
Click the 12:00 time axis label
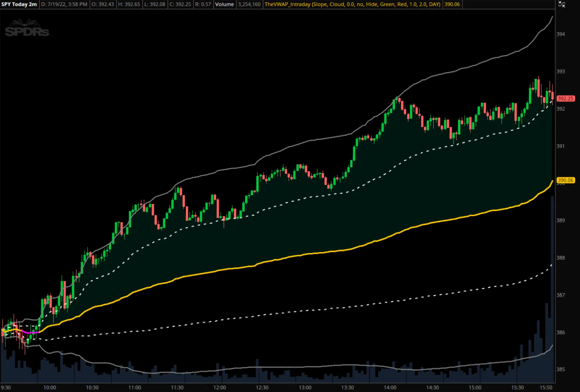220,387
